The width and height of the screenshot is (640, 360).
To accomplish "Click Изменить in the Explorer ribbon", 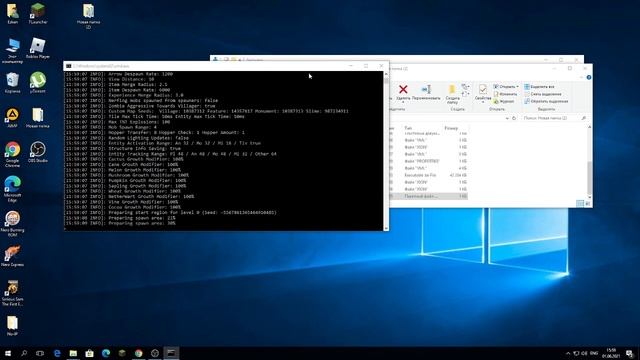I will tap(505, 94).
